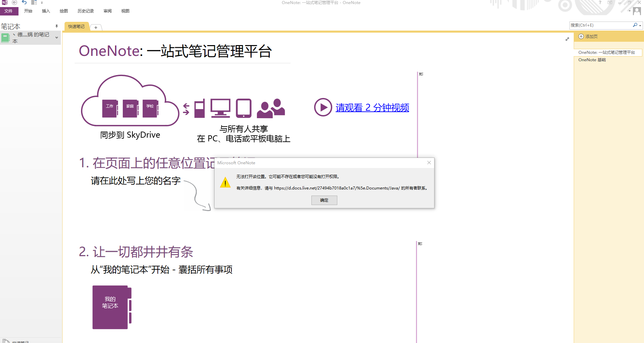The width and height of the screenshot is (644, 343).
Task: Click the sync arrows icon
Action: pos(186,109)
